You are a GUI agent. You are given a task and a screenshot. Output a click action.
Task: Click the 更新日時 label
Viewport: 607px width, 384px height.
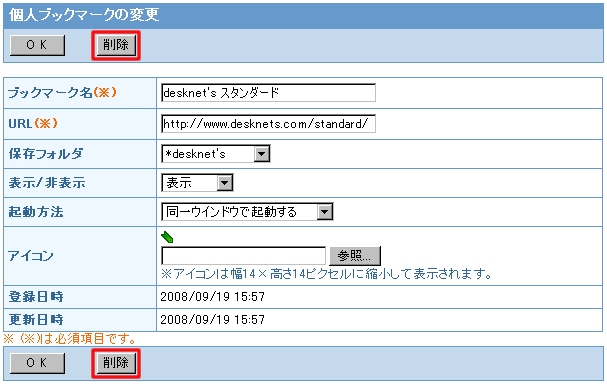point(36,320)
